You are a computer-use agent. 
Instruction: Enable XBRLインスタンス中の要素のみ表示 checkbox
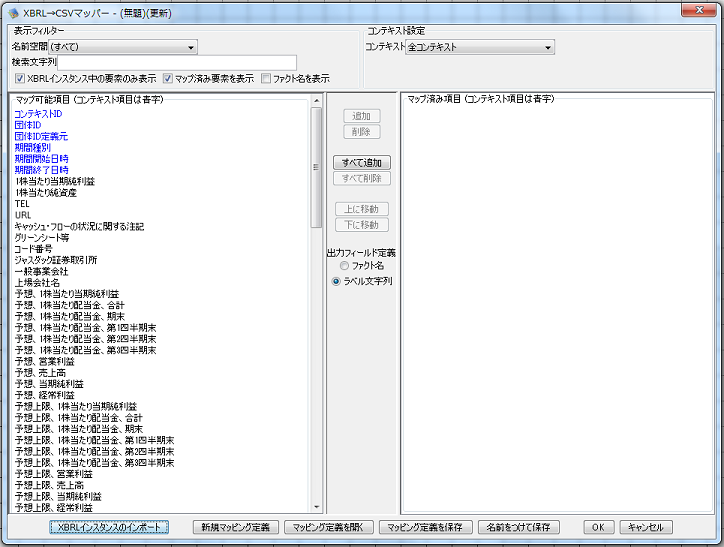(20, 78)
